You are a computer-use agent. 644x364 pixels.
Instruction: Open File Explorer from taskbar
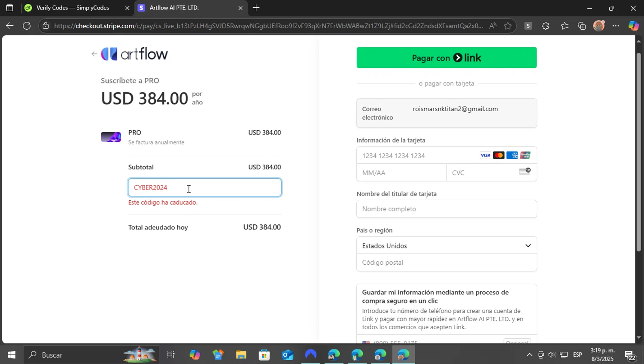(241, 355)
